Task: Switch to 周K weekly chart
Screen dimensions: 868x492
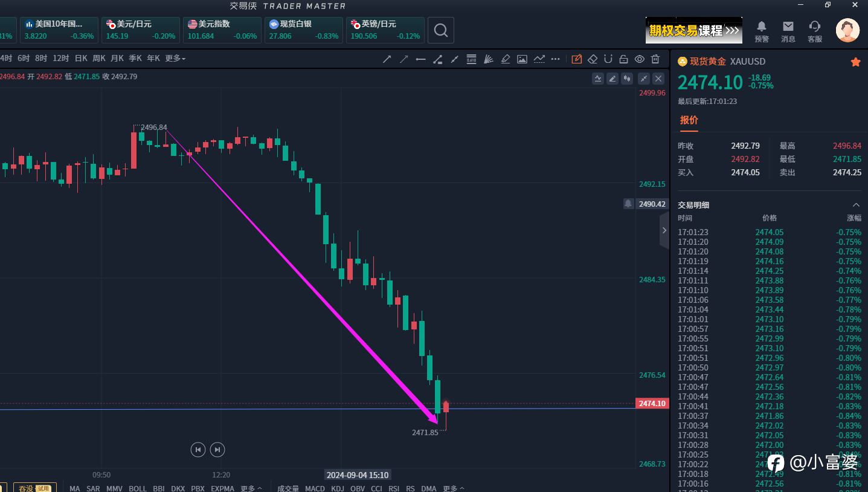Action: 99,59
